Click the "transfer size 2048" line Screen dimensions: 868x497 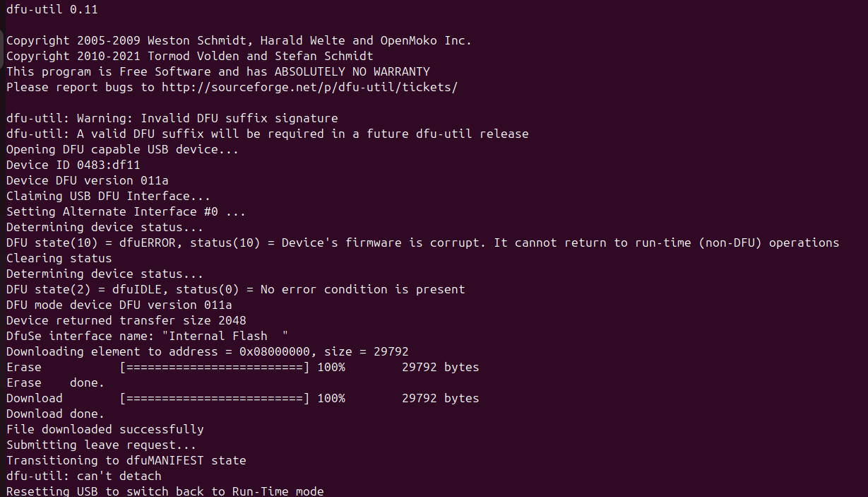(126, 320)
